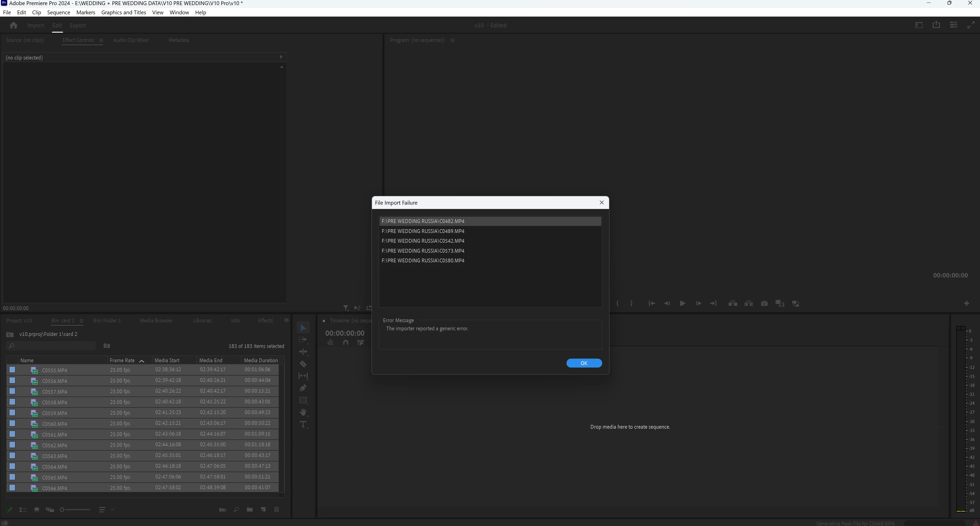This screenshot has height=526, width=980.
Task: Switch bin to List View
Action: (23, 510)
